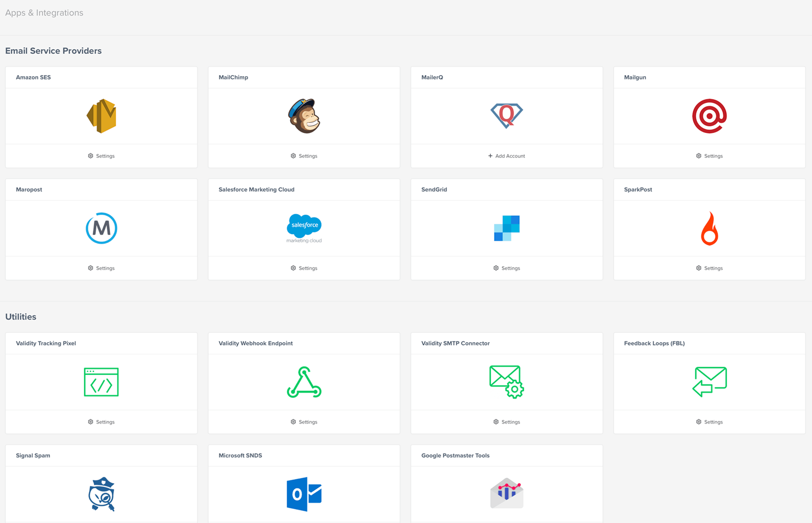Image resolution: width=812 pixels, height=523 pixels.
Task: Open Settings for Amazon SES
Action: 101,156
